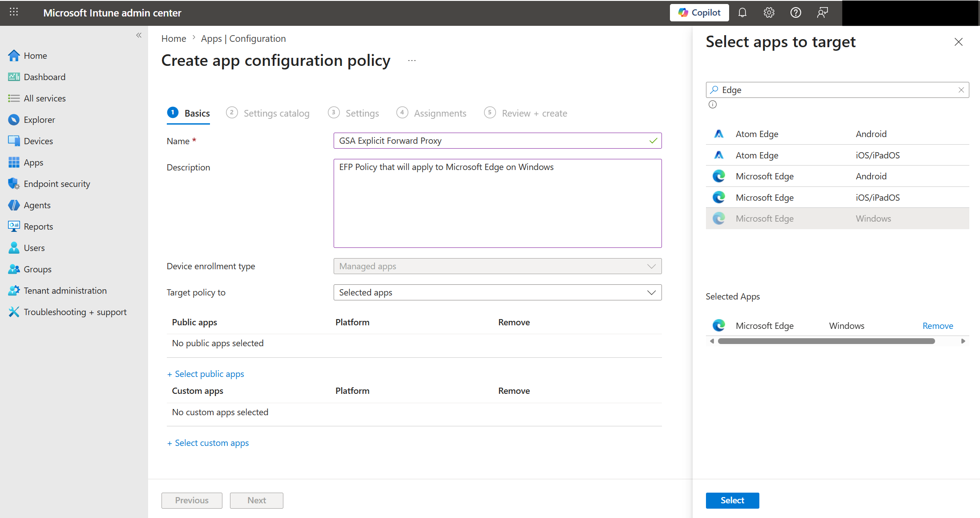This screenshot has height=518, width=980.
Task: Switch to the Review + create tab
Action: pos(526,113)
